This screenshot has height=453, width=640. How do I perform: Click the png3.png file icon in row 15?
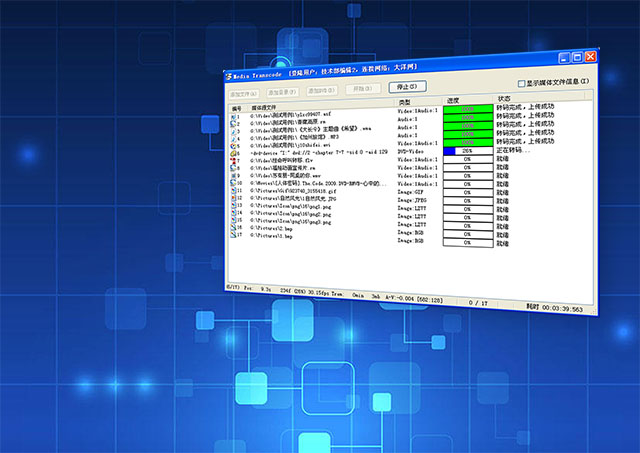tap(233, 220)
